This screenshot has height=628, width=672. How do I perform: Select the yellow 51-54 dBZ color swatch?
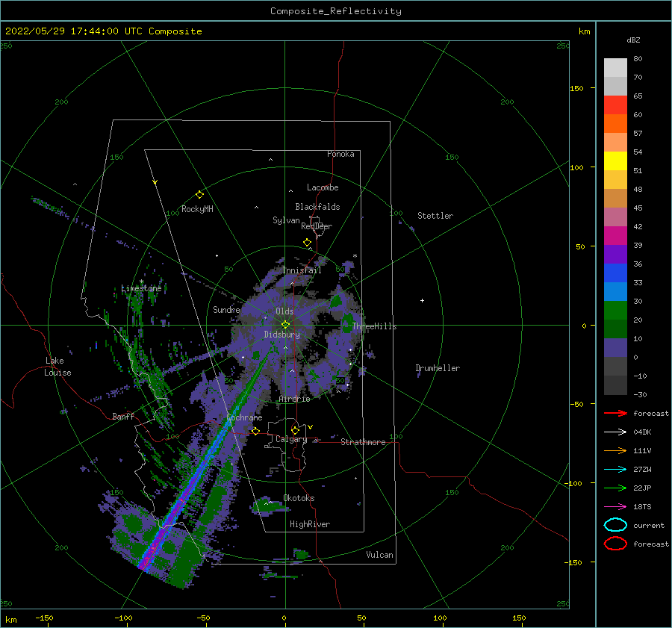(x=615, y=161)
